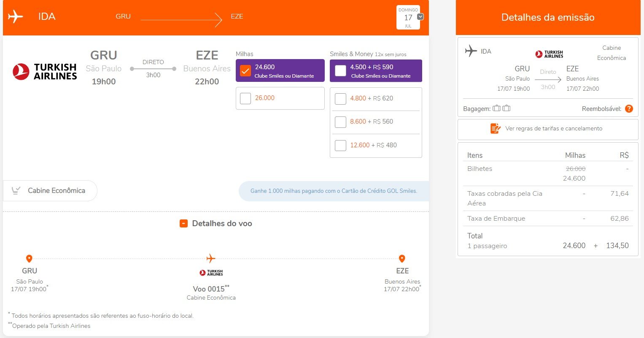Click the 62,86 Taxa de Embarque value
The width and height of the screenshot is (644, 338).
point(619,219)
